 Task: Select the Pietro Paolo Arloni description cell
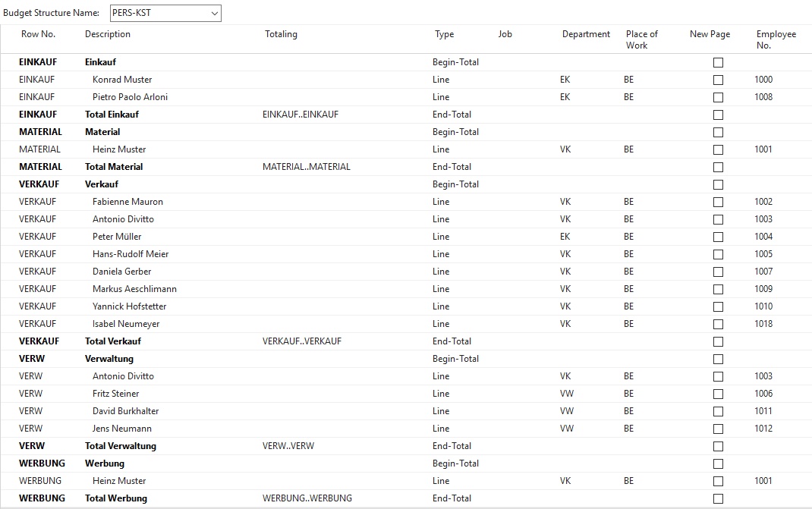click(130, 97)
